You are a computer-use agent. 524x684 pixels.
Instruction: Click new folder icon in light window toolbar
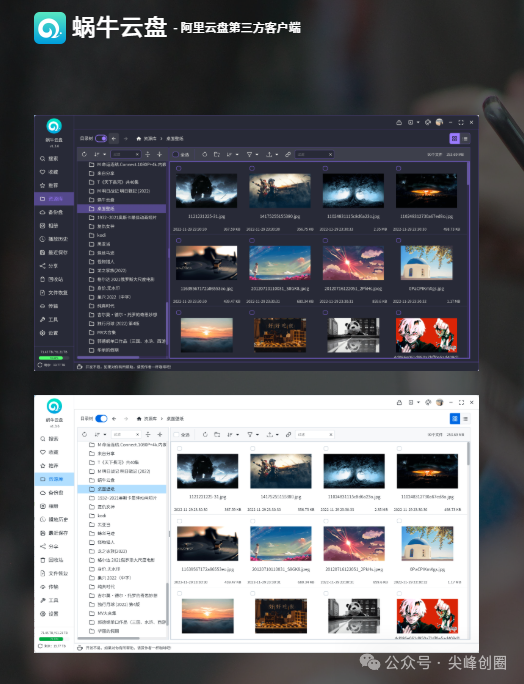217,434
